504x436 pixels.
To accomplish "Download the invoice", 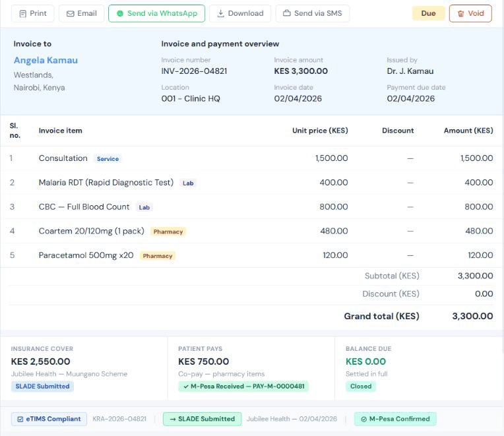I will click(x=240, y=13).
